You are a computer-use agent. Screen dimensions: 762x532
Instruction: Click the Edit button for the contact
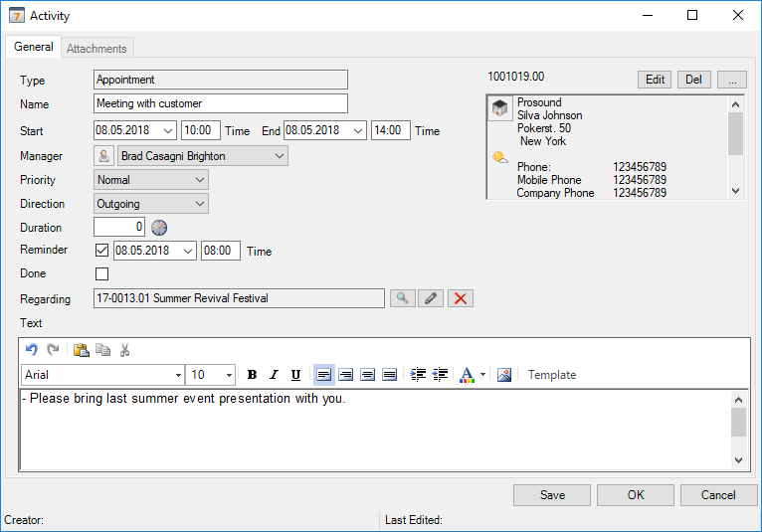(655, 80)
